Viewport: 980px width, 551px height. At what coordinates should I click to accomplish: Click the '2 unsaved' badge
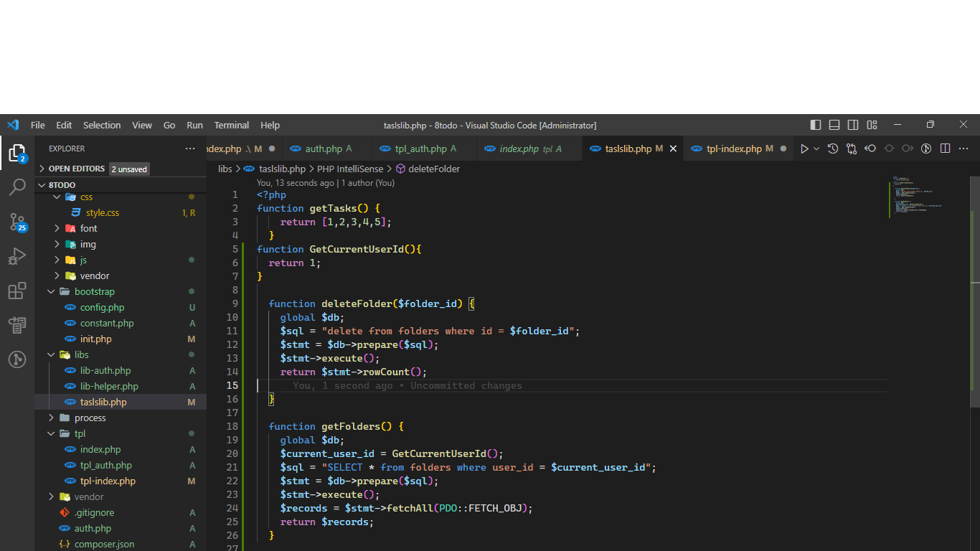click(129, 169)
